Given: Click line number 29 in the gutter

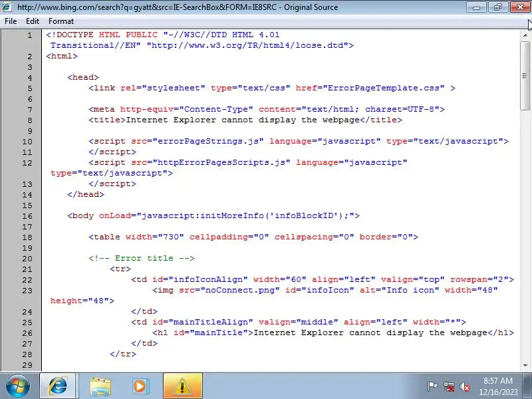Looking at the screenshot, I should 27,365.
